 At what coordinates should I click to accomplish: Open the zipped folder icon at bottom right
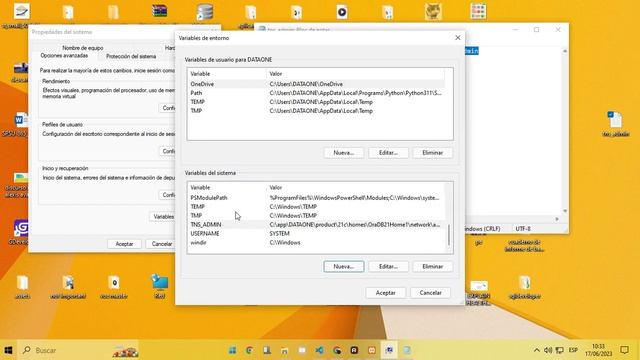(524, 283)
